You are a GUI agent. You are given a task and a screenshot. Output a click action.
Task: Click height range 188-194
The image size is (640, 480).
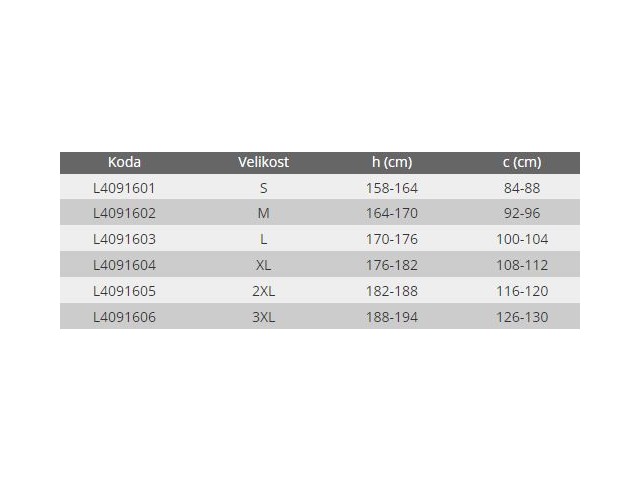(x=392, y=317)
